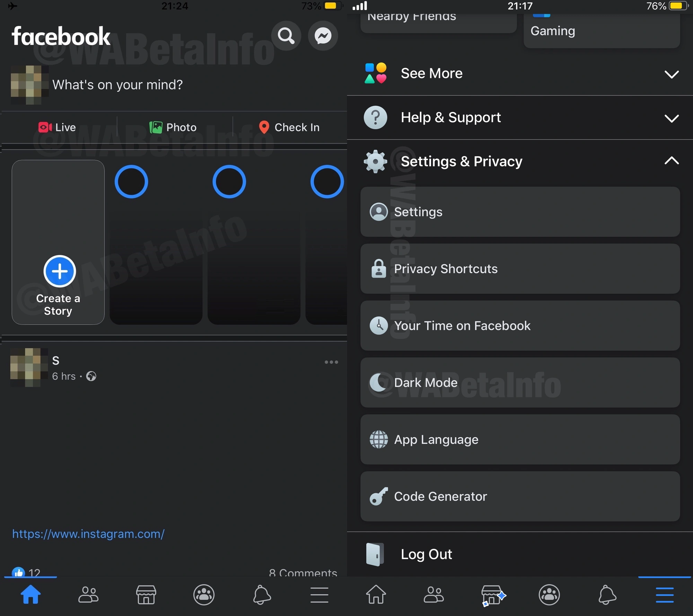The height and width of the screenshot is (616, 693).
Task: Tap the Settings profile circle icon
Action: pos(379,212)
